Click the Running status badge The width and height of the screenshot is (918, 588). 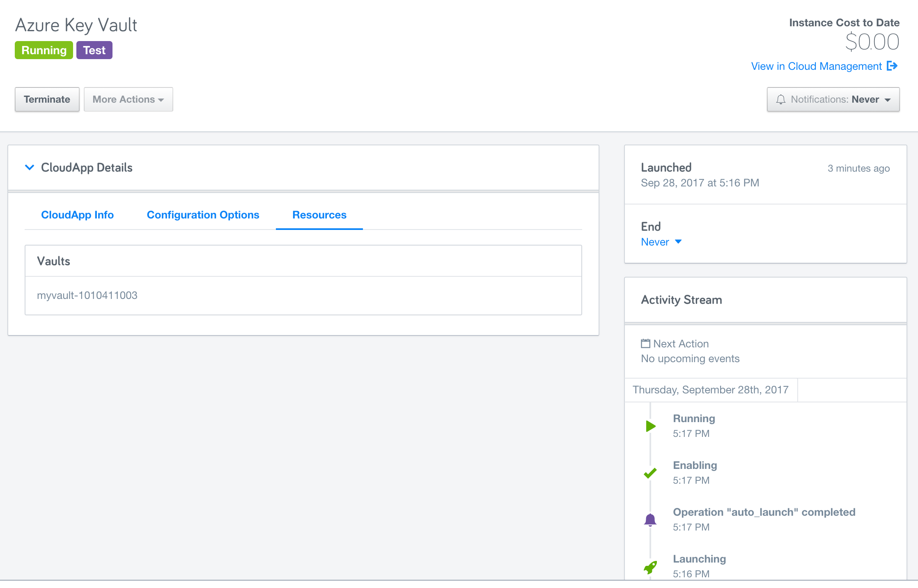tap(44, 50)
